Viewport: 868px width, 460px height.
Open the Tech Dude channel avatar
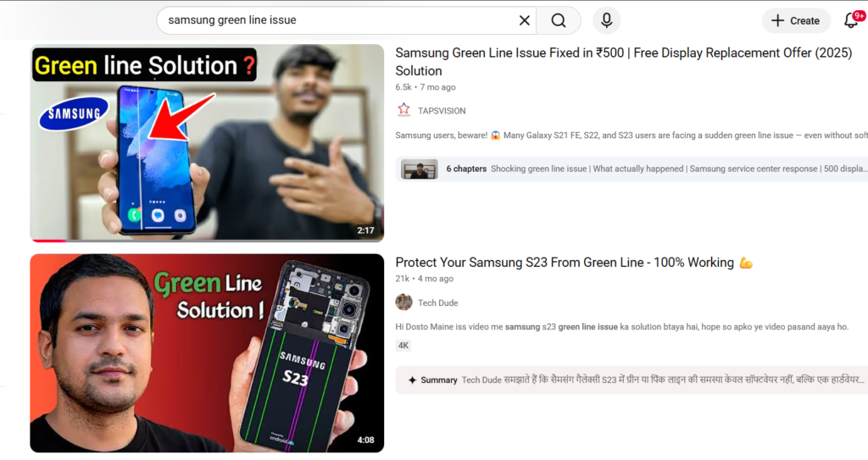404,302
